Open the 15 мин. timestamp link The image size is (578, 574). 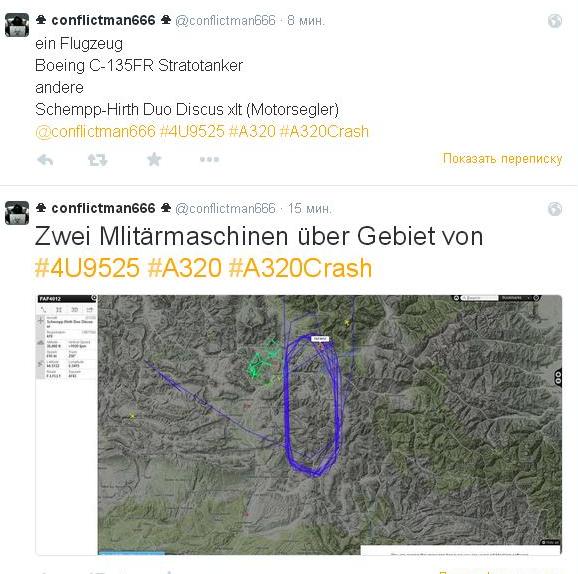coord(310,209)
